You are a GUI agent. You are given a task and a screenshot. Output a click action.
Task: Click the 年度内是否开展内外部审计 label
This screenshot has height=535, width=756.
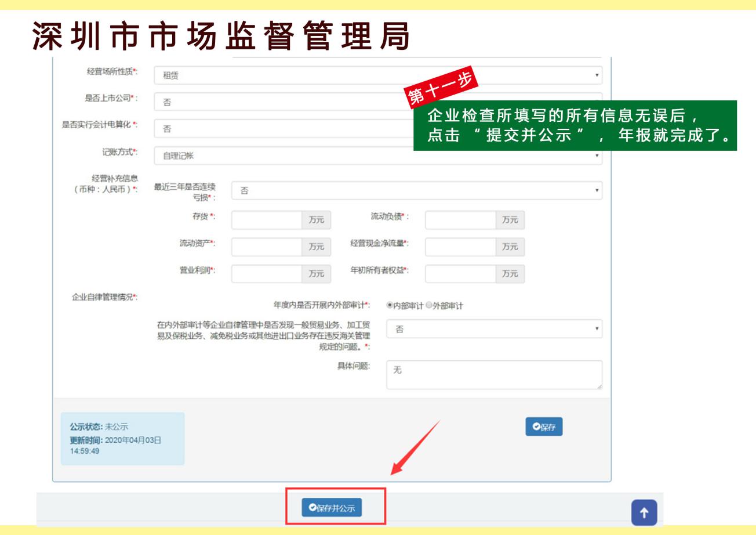(x=322, y=306)
